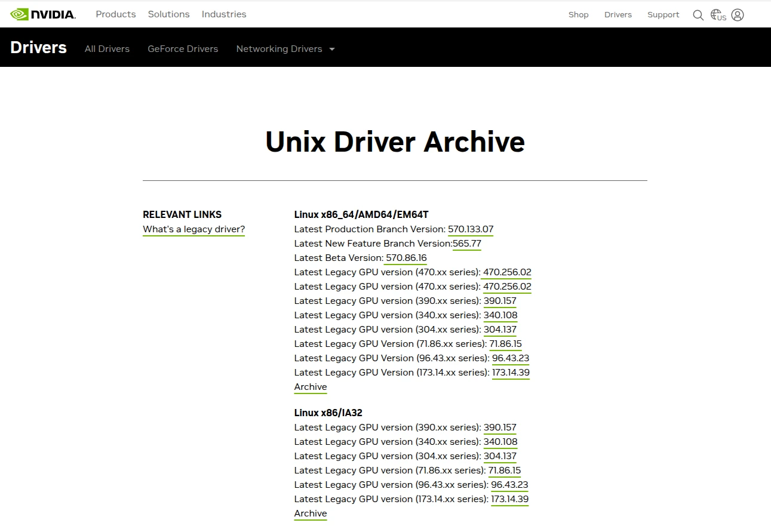Switch to the GeForce Drivers tab
The height and width of the screenshot is (532, 771).
183,49
